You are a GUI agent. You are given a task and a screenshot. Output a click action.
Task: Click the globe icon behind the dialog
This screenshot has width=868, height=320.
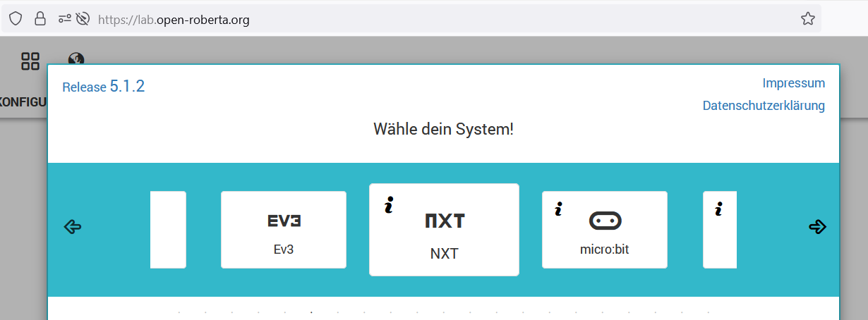coord(76,59)
